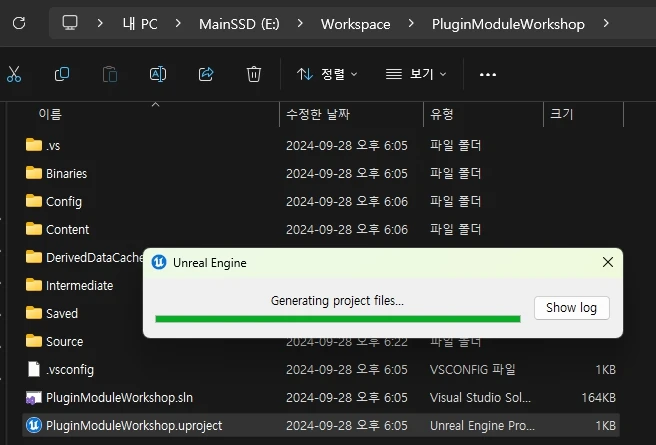Click the Cut scissors icon
Image resolution: width=656 pixels, height=445 pixels.
click(14, 74)
